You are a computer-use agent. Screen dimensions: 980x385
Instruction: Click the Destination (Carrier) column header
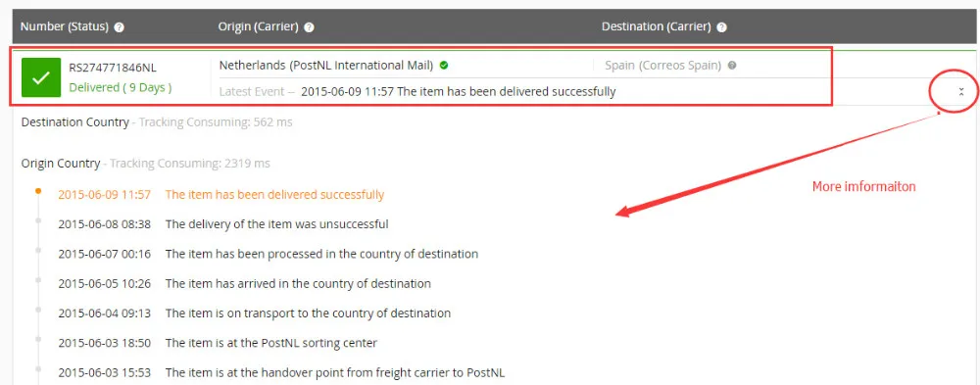657,26
